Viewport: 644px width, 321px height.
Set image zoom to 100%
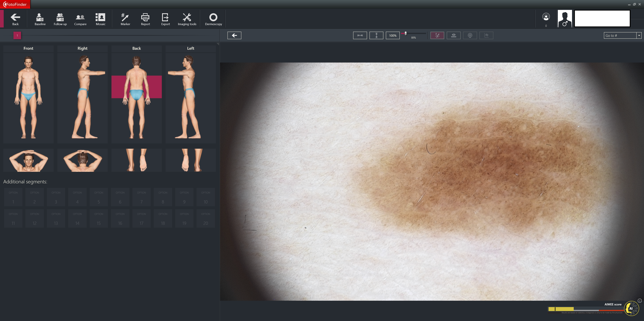click(x=393, y=35)
